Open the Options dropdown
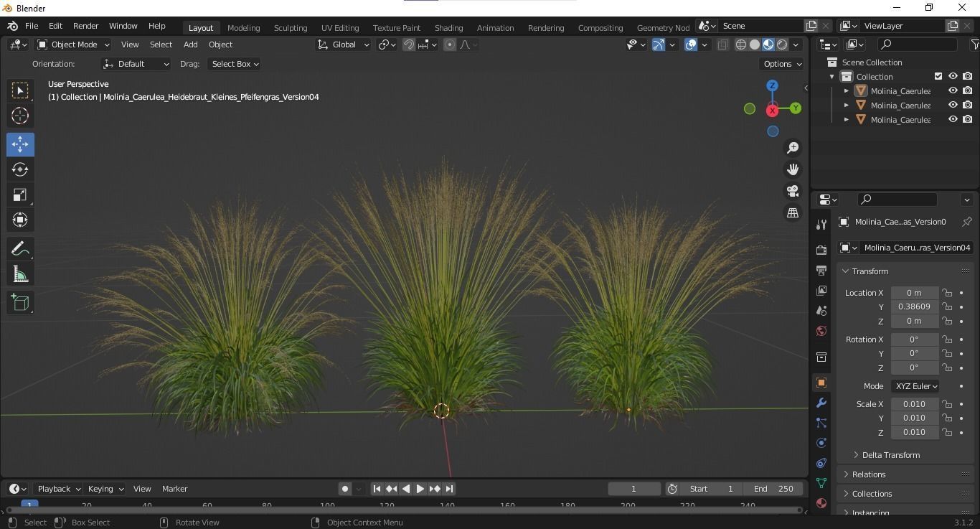The width and height of the screenshot is (980, 529). tap(782, 64)
